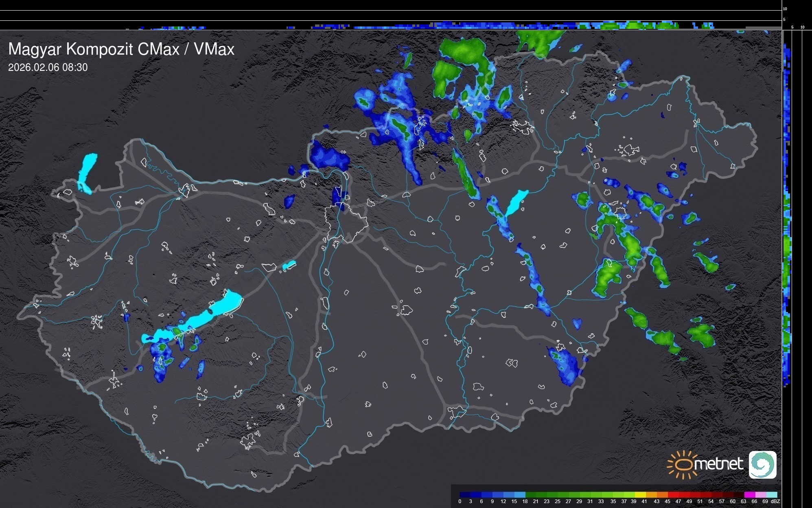Image resolution: width=812 pixels, height=508 pixels.
Task: Click the orange 41 dBZ legend swatch
Action: (x=651, y=495)
